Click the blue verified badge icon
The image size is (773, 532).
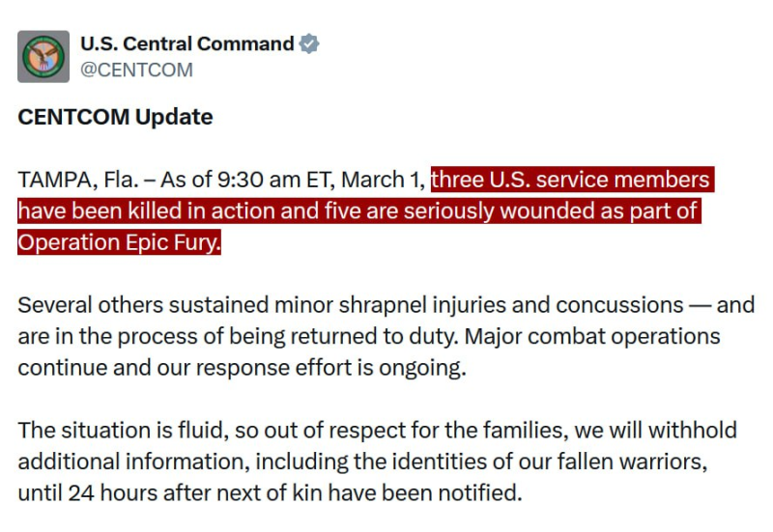[309, 43]
